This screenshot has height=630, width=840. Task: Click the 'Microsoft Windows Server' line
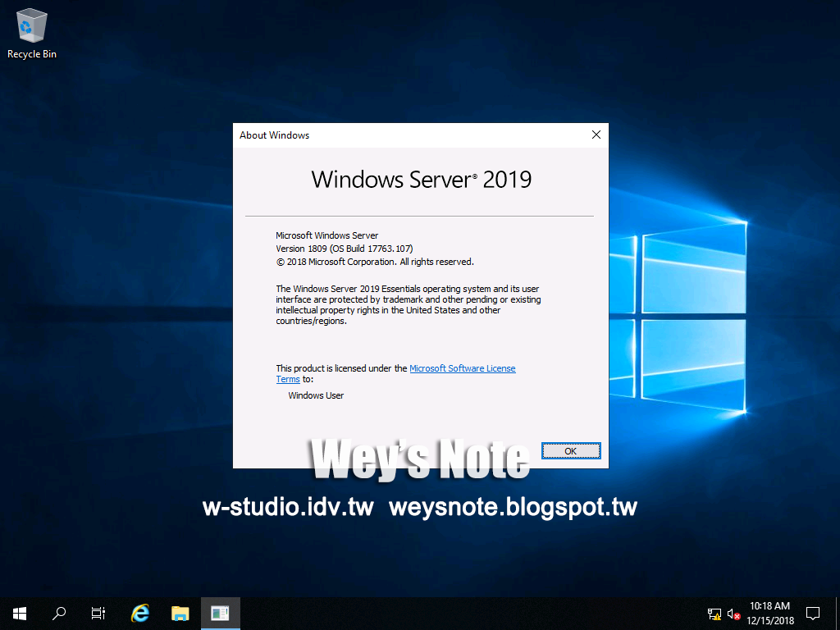coord(326,235)
